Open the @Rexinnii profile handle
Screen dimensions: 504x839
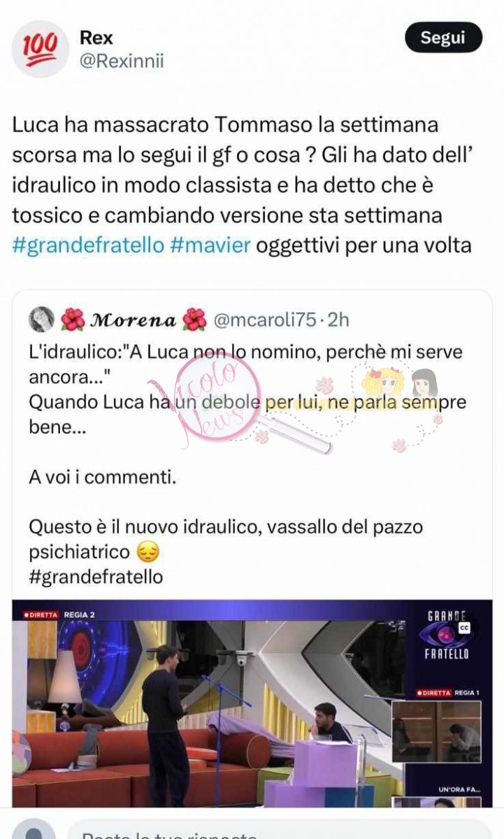point(122,62)
